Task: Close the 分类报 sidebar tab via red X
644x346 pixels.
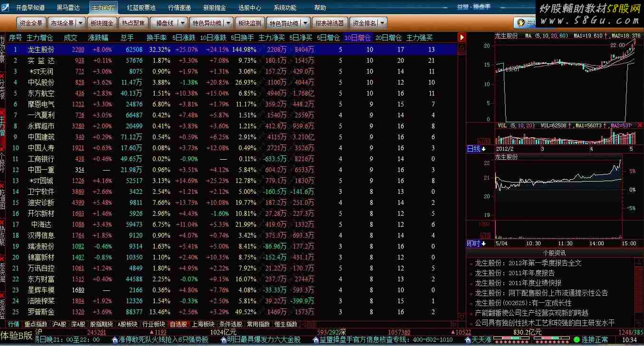Action: (x=2, y=76)
